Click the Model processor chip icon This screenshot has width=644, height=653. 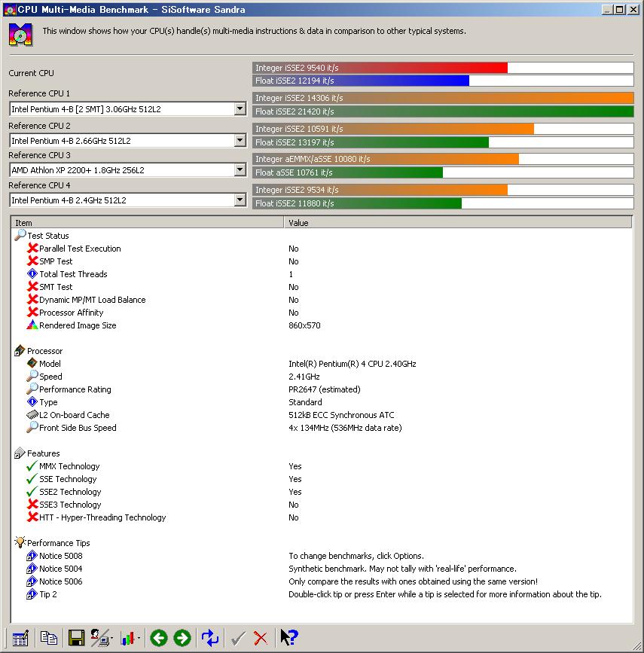coord(32,363)
